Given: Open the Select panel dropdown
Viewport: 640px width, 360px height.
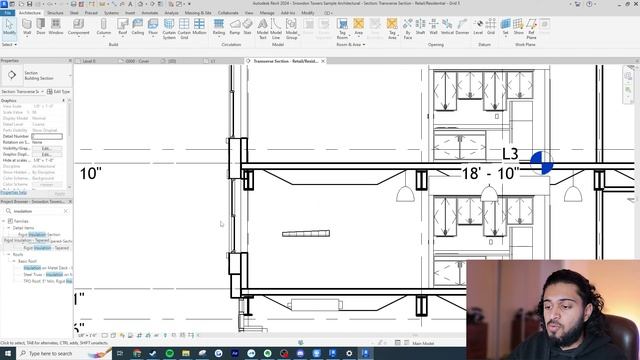Looking at the screenshot, I should (9, 44).
